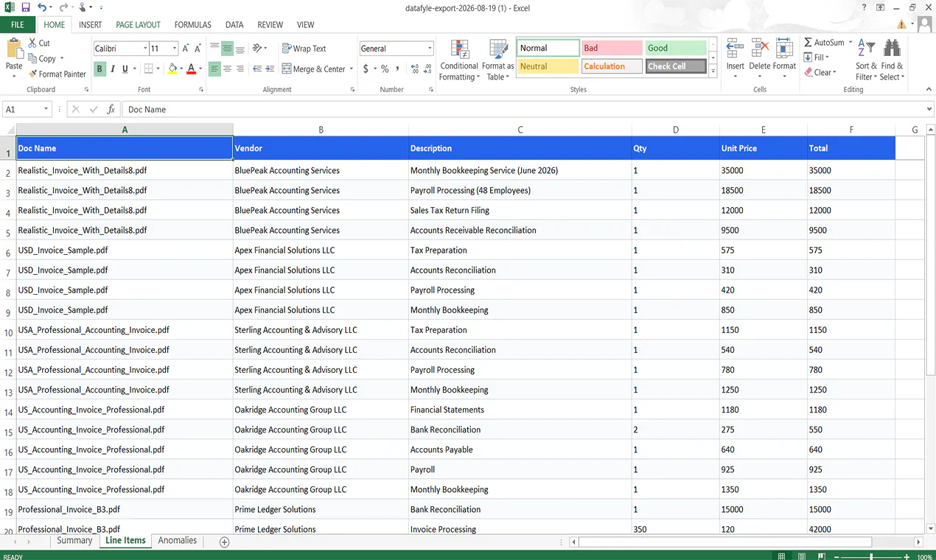
Task: Toggle Underline formatting
Action: click(125, 69)
